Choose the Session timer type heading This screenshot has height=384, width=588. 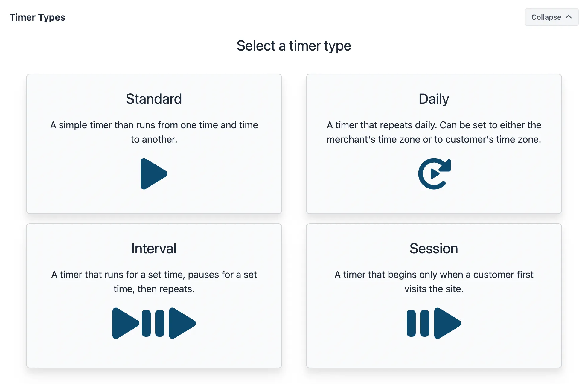pyautogui.click(x=434, y=249)
